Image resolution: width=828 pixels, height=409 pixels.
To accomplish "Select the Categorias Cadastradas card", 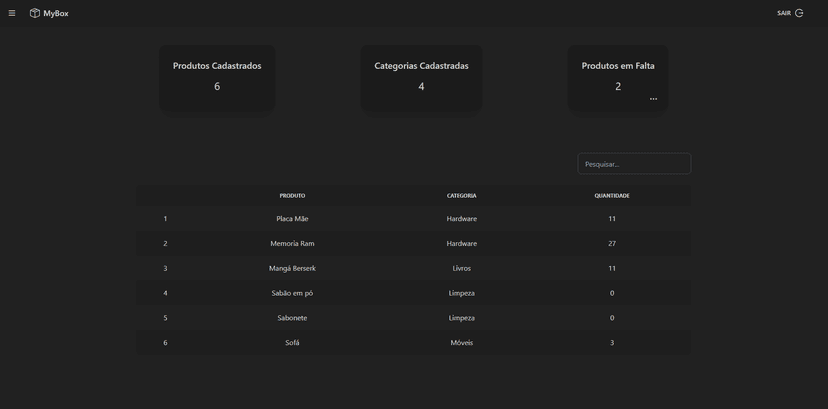I will coord(421,79).
